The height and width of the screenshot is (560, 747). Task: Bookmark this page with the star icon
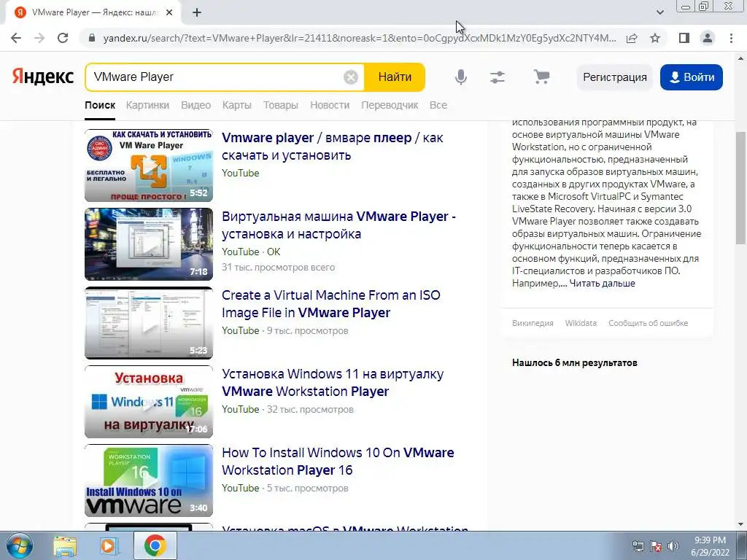click(655, 38)
